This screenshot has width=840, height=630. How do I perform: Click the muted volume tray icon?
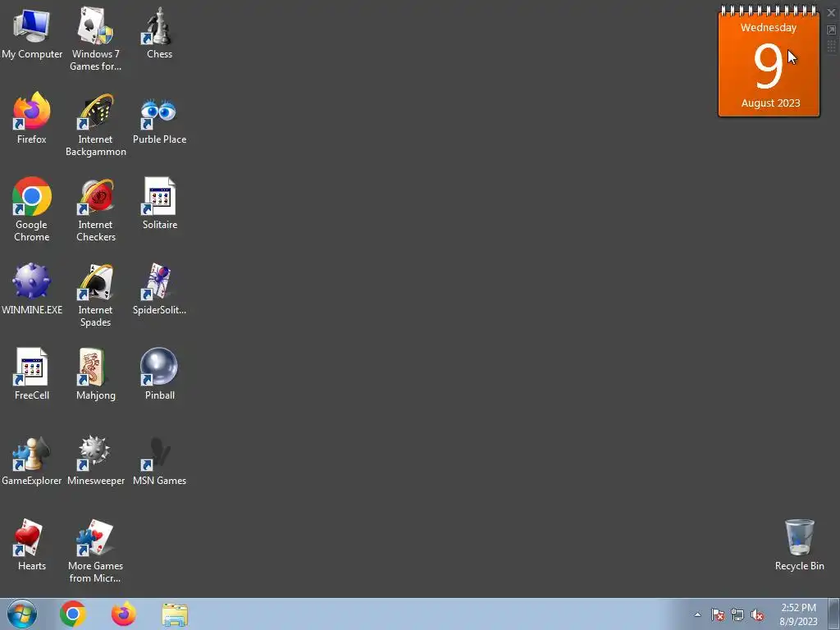point(757,614)
